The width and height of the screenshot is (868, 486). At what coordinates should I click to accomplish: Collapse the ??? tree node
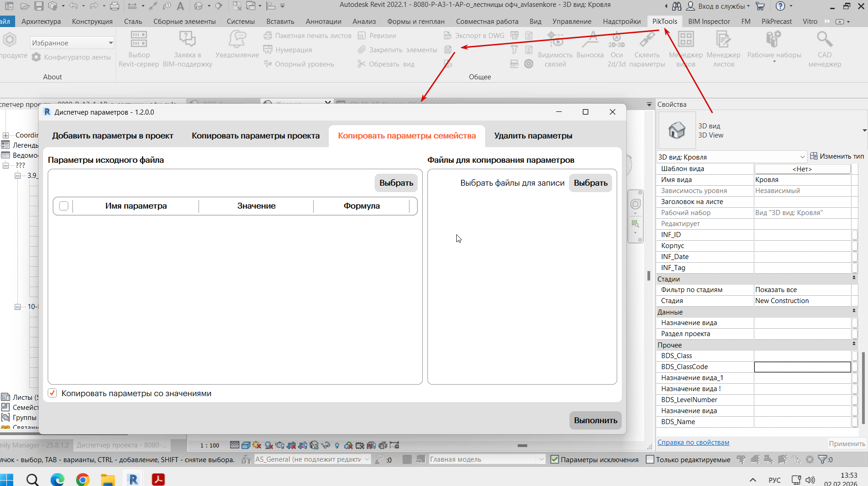[x=6, y=166]
